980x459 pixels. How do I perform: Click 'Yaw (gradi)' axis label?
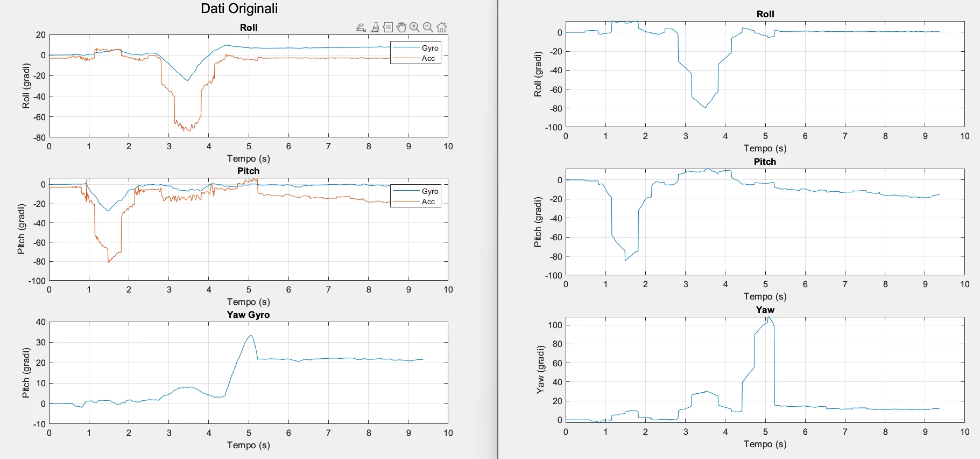coord(540,370)
